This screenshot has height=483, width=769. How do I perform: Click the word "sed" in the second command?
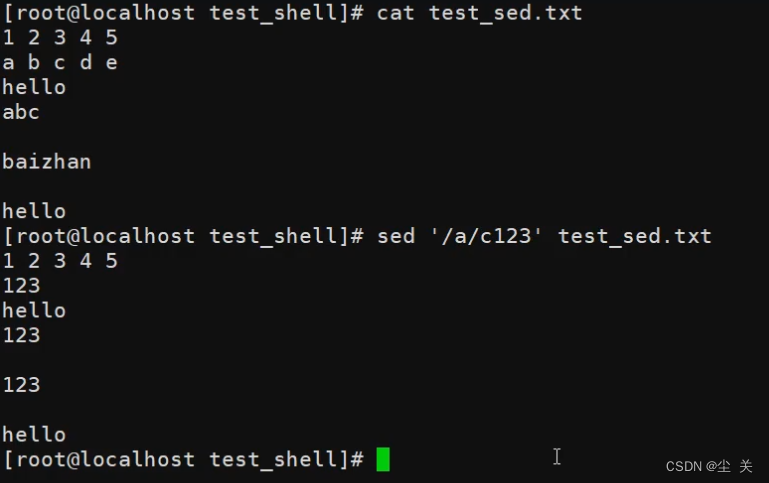pyautogui.click(x=396, y=236)
